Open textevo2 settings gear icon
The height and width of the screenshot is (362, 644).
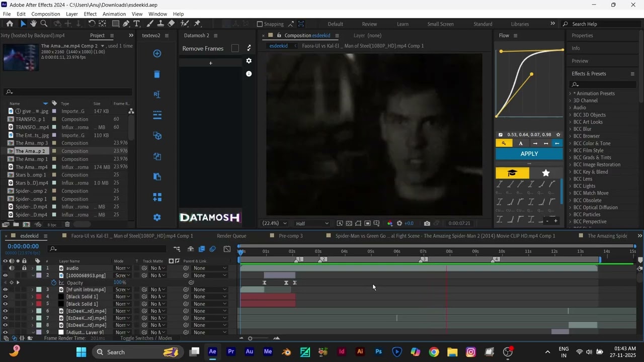[x=157, y=217]
